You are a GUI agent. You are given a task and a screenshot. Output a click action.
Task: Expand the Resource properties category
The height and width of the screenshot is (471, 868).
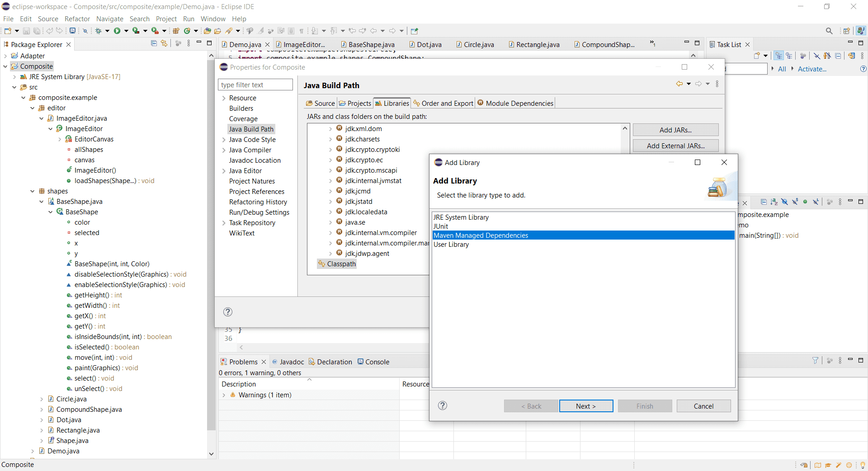coord(224,98)
